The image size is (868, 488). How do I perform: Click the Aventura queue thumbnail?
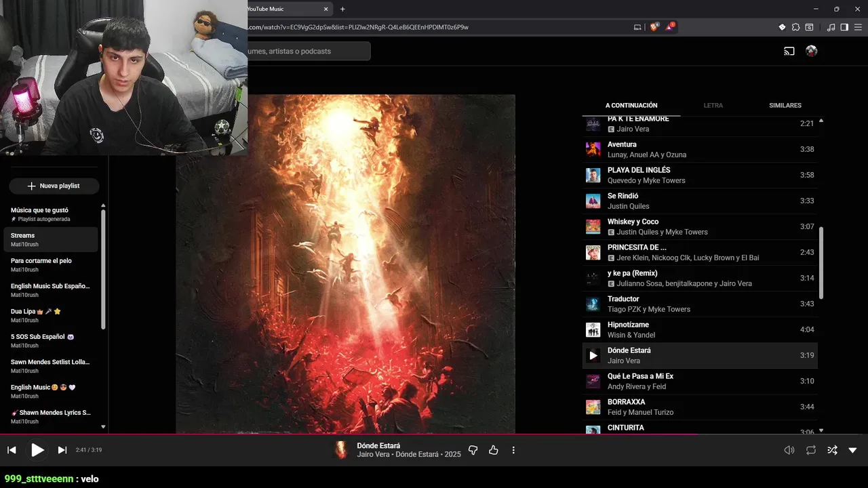pyautogui.click(x=593, y=149)
